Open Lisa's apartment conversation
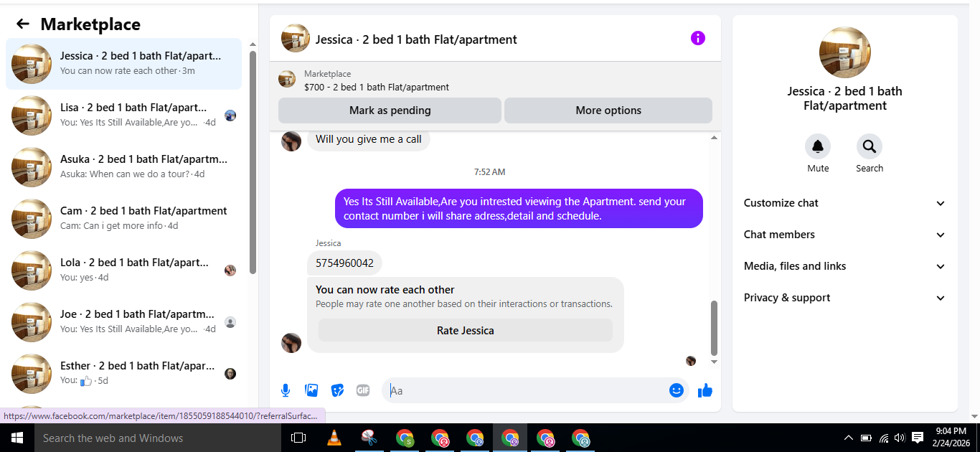This screenshot has height=452, width=980. 124,115
